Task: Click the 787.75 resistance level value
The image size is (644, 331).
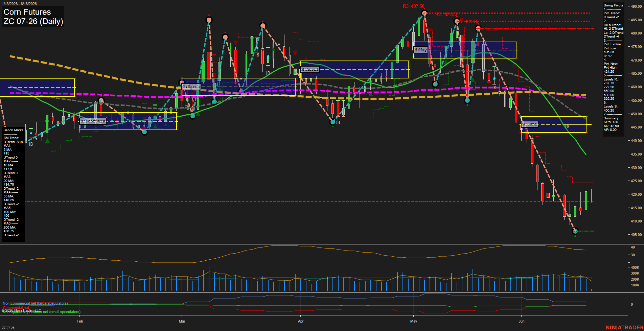Action: tap(609, 83)
